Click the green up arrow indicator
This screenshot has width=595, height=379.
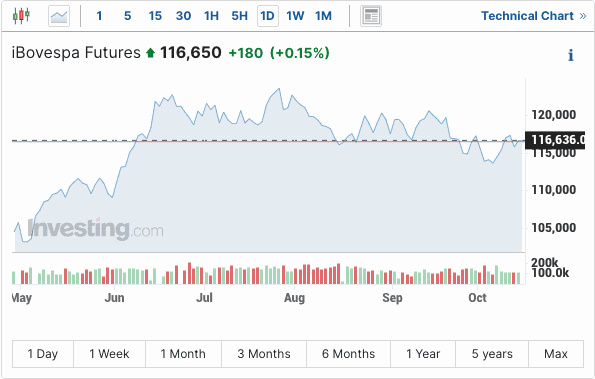point(151,53)
